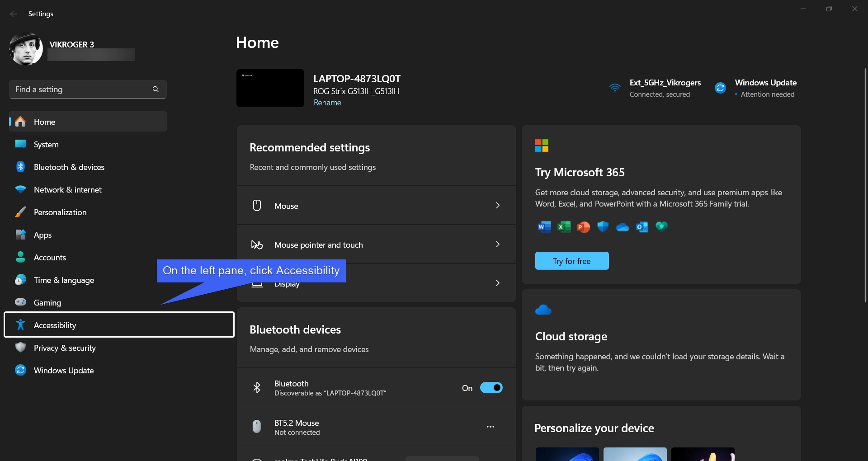Screen dimensions: 868x461
Task: Open more options for BT5.2 Mouse
Action: (x=491, y=427)
